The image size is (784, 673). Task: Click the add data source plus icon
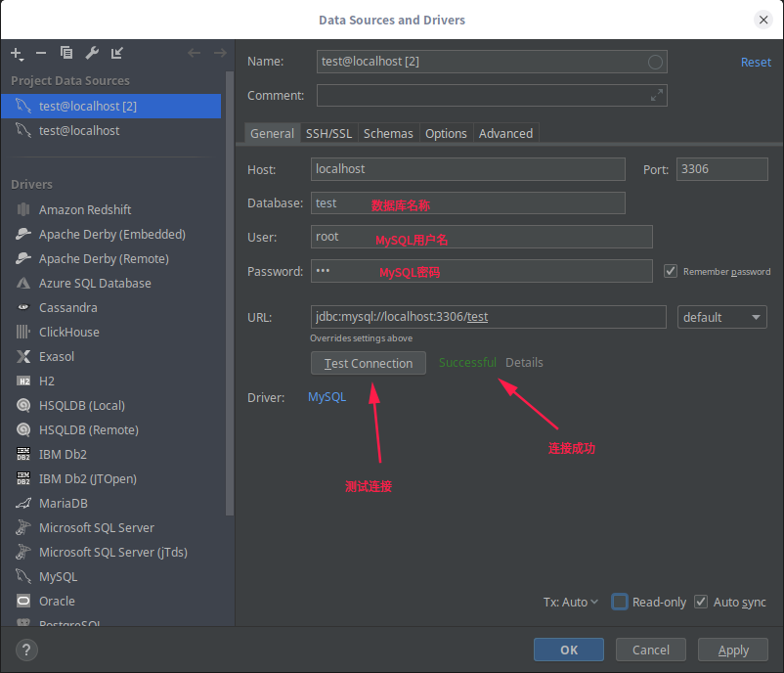click(x=17, y=54)
